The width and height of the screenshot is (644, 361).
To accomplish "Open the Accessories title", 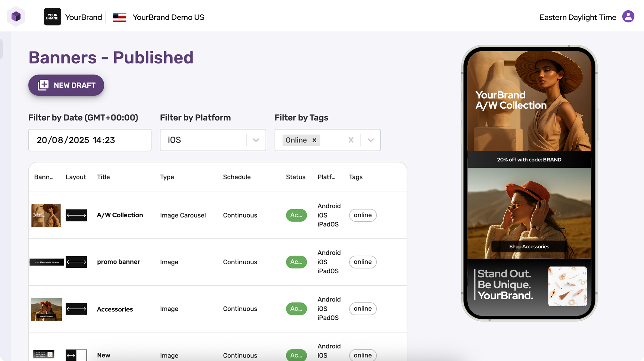I will coord(115,309).
